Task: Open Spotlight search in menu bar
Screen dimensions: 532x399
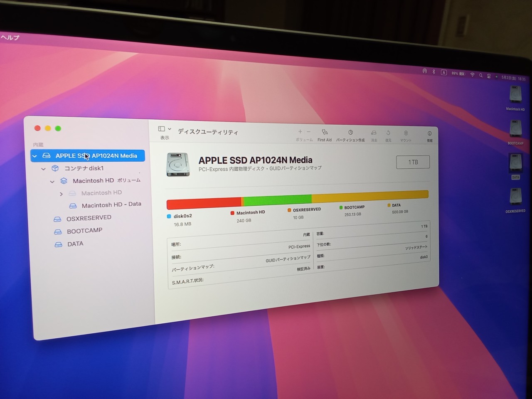Action: 481,75
